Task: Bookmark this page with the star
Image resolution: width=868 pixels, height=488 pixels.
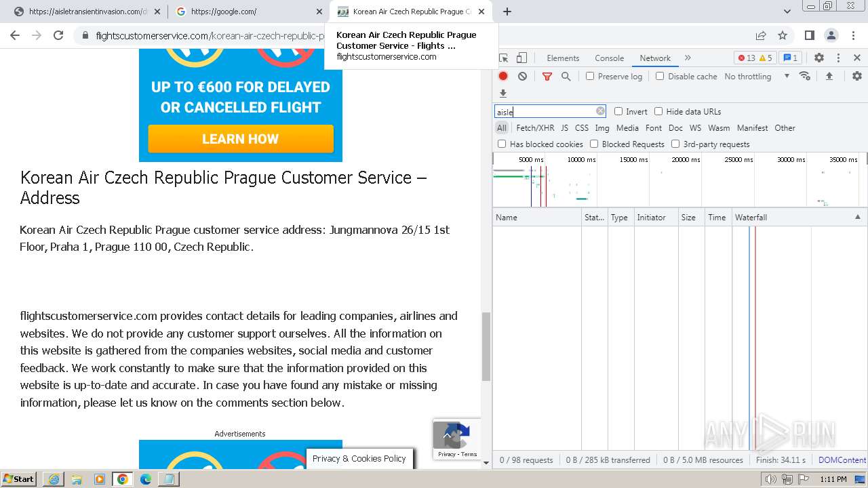Action: coord(783,35)
